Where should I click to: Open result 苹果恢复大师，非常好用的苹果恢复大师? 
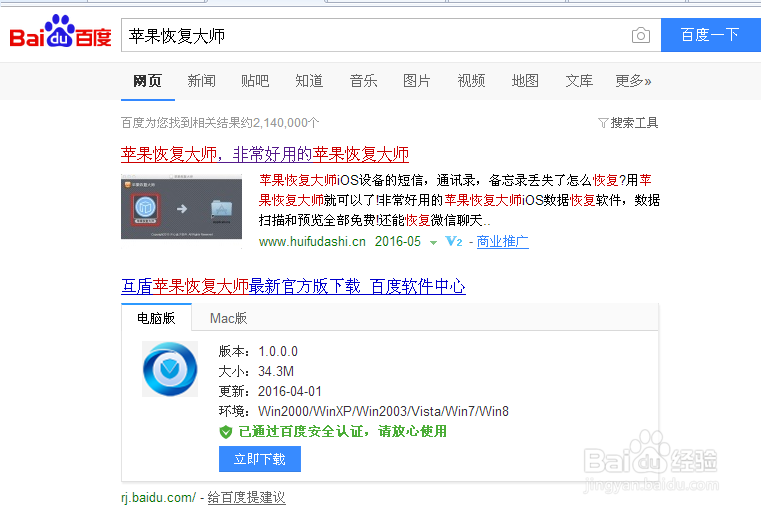click(265, 154)
